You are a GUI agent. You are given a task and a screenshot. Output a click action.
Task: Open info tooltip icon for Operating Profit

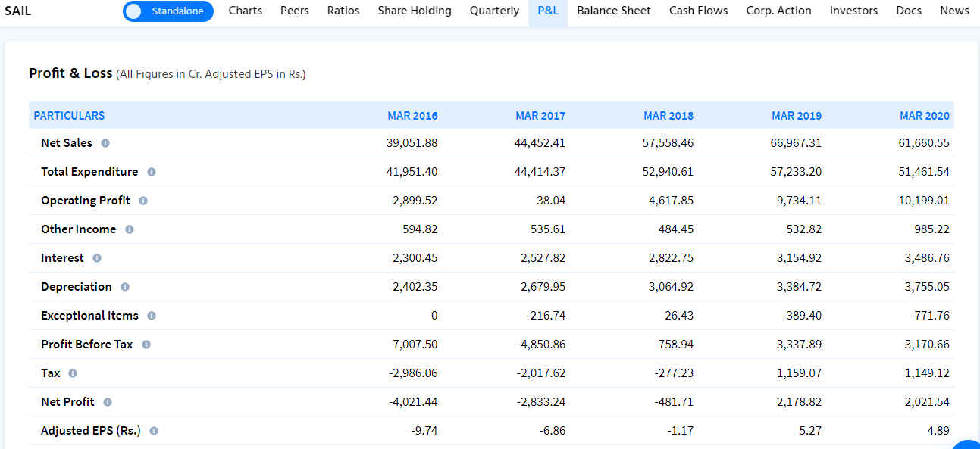(x=143, y=201)
